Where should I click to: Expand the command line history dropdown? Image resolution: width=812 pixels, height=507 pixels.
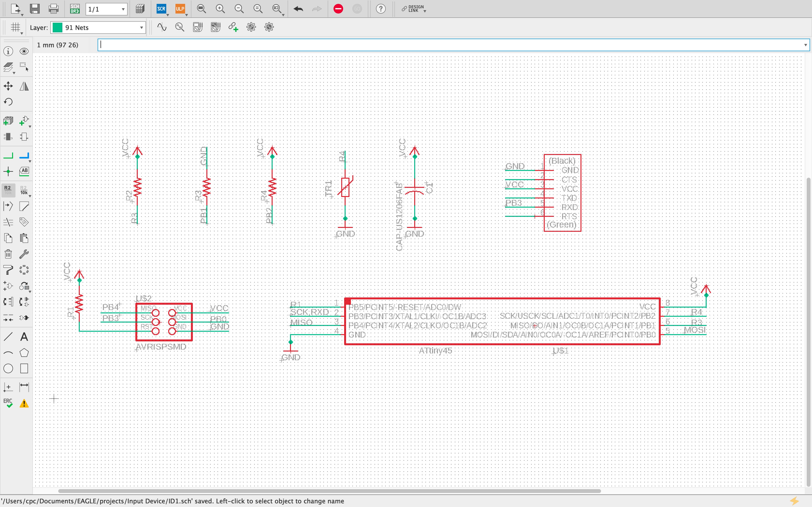point(805,45)
